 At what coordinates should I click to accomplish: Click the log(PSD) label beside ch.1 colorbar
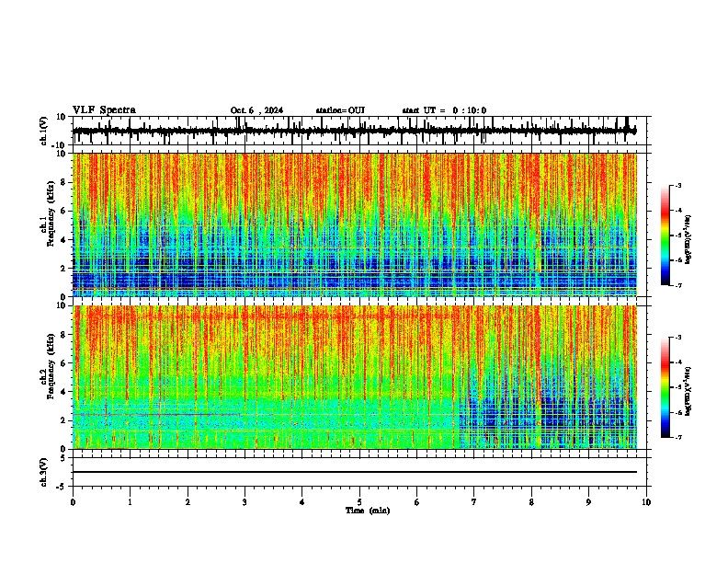688,239
